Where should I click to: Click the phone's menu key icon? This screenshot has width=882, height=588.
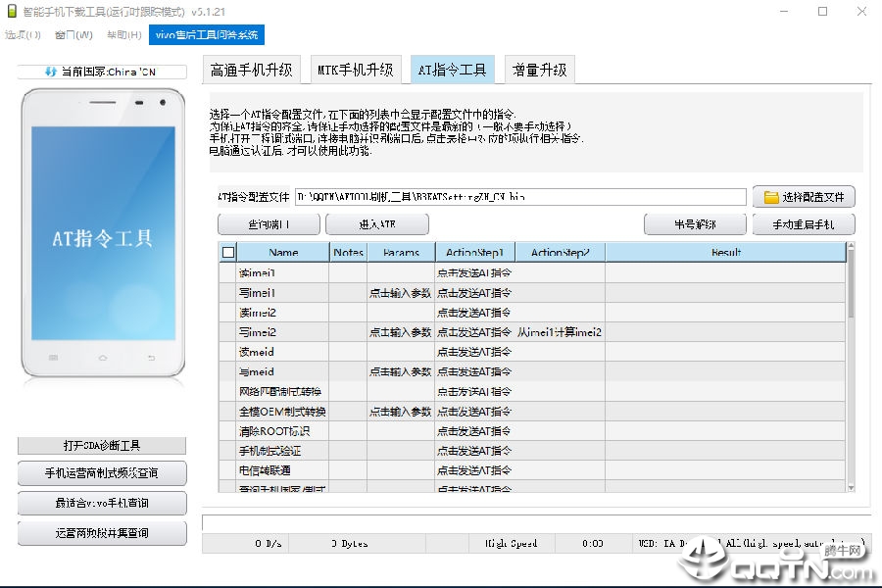pos(54,358)
